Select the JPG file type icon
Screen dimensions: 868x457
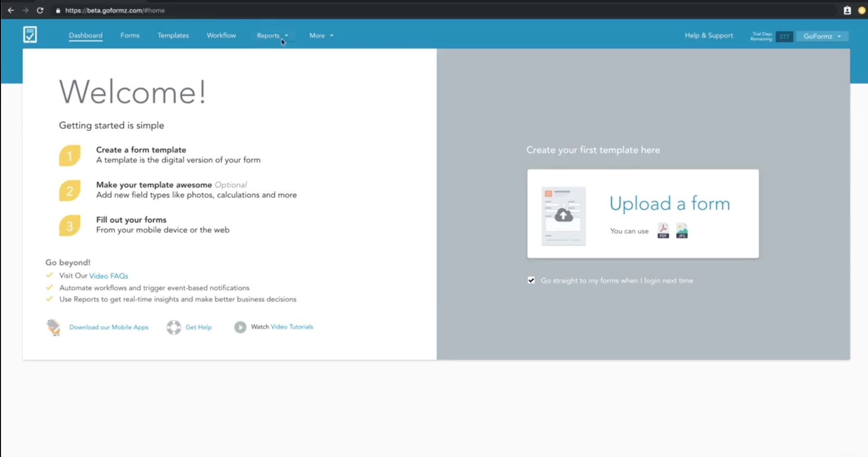click(681, 230)
